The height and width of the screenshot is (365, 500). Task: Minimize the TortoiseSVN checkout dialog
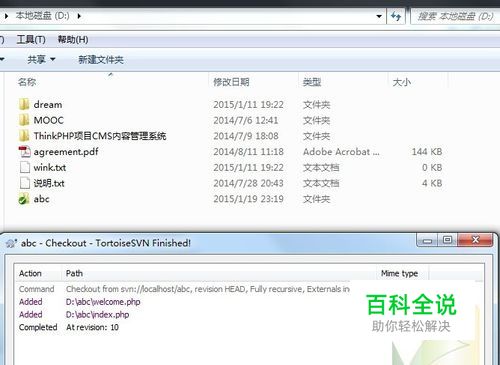pyautogui.click(x=427, y=240)
